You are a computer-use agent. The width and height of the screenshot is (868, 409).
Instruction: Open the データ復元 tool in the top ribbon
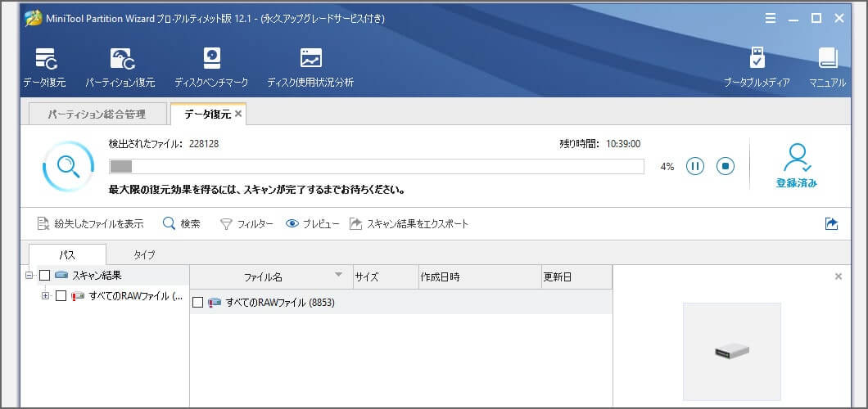click(x=44, y=68)
